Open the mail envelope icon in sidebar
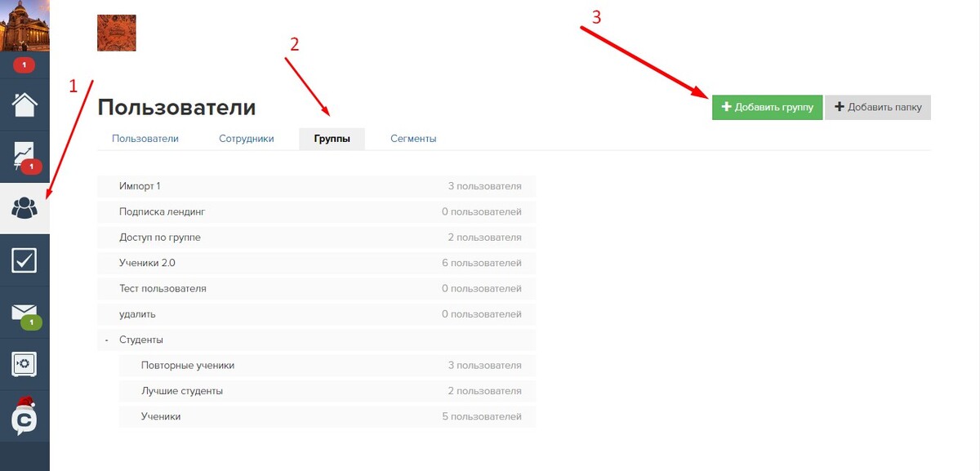This screenshot has width=980, height=471. 24,313
